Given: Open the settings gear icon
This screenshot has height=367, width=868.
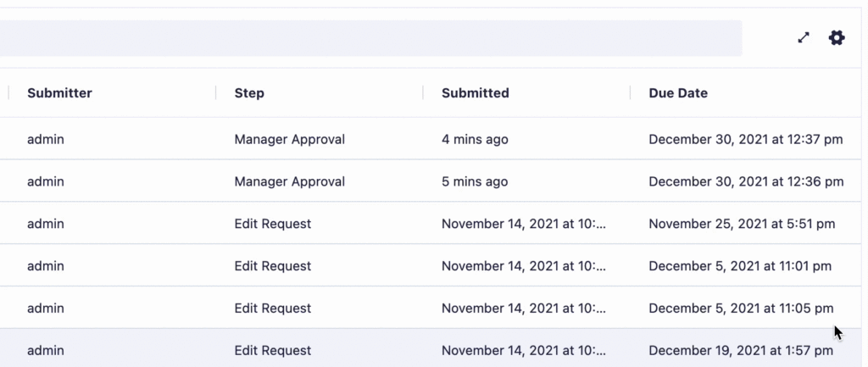Looking at the screenshot, I should coord(837,38).
